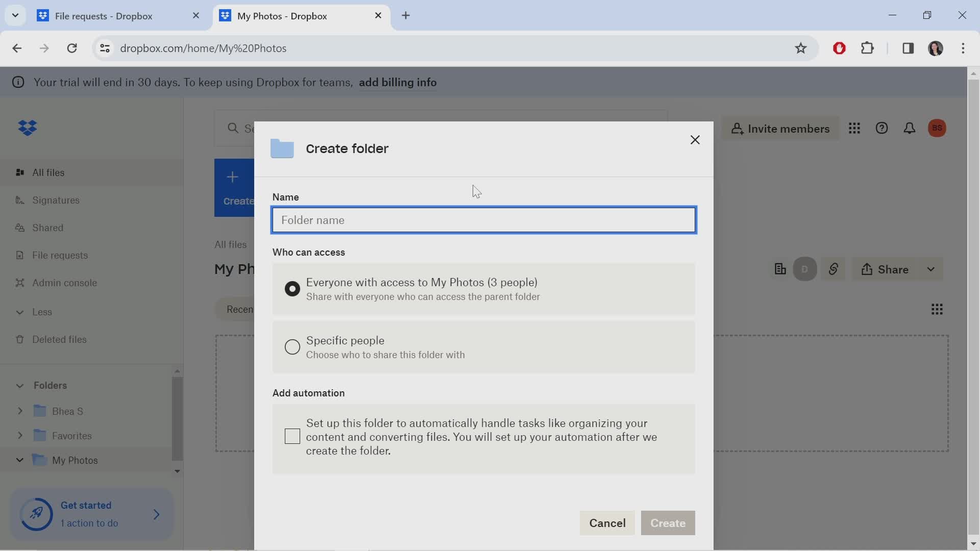Open Chrome three-dot menu
Viewport: 980px width, 551px height.
pyautogui.click(x=963, y=48)
